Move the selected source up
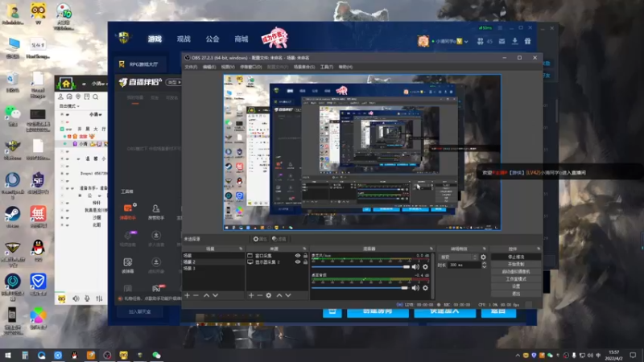This screenshot has width=644, height=362. (x=279, y=295)
